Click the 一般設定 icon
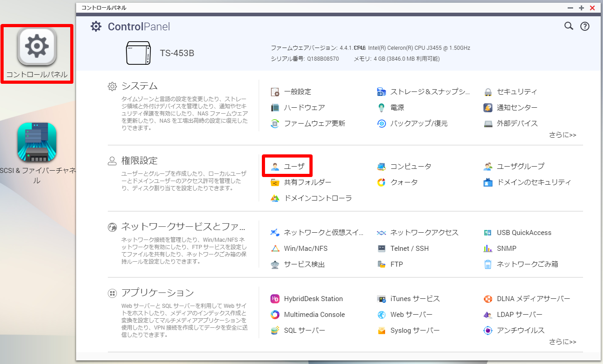603x364 pixels. pyautogui.click(x=275, y=92)
